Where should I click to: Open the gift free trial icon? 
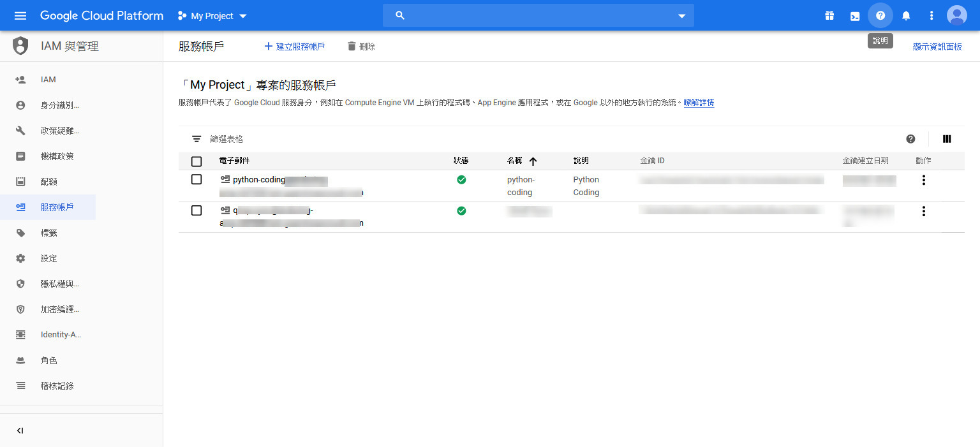[829, 16]
